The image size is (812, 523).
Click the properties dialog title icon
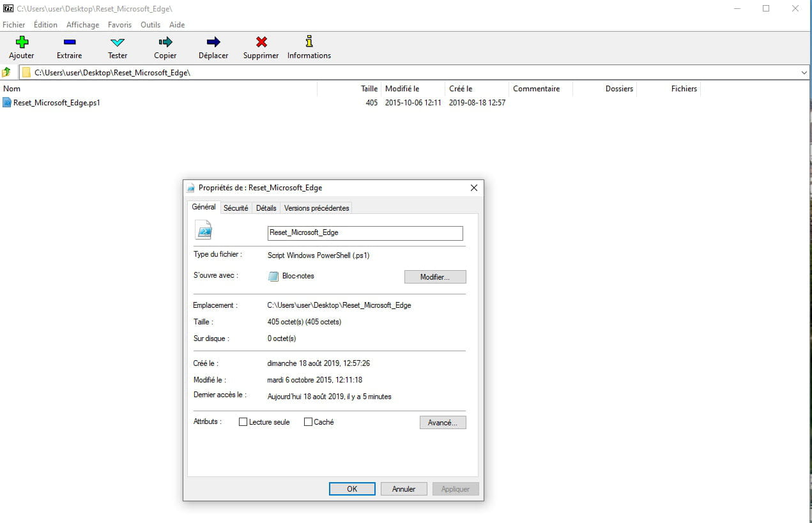click(190, 188)
